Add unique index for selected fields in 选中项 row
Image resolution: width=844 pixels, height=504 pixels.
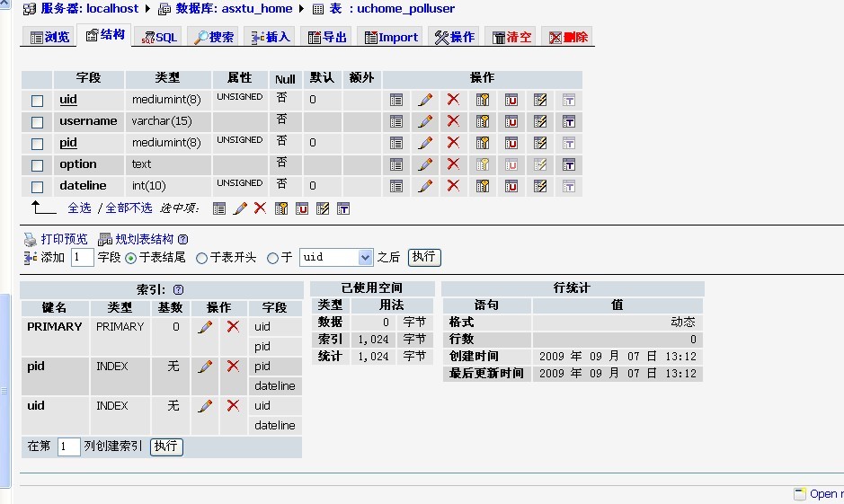tap(301, 208)
